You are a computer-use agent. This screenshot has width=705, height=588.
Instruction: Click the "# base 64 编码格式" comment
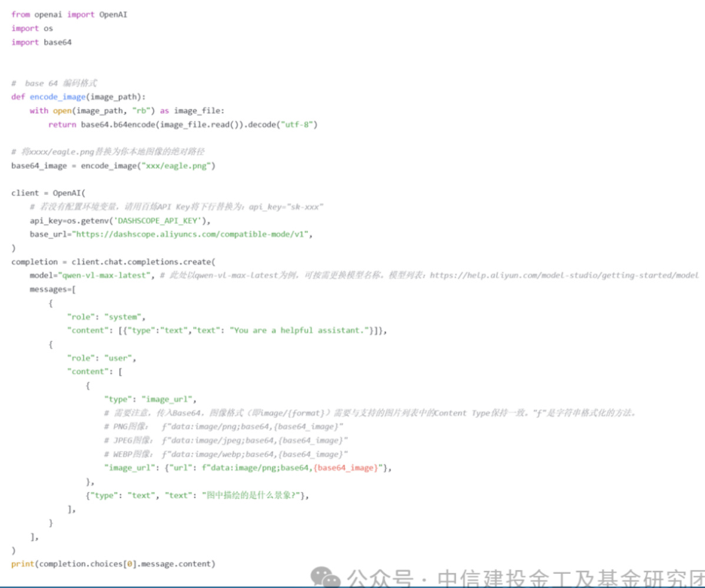pos(54,83)
